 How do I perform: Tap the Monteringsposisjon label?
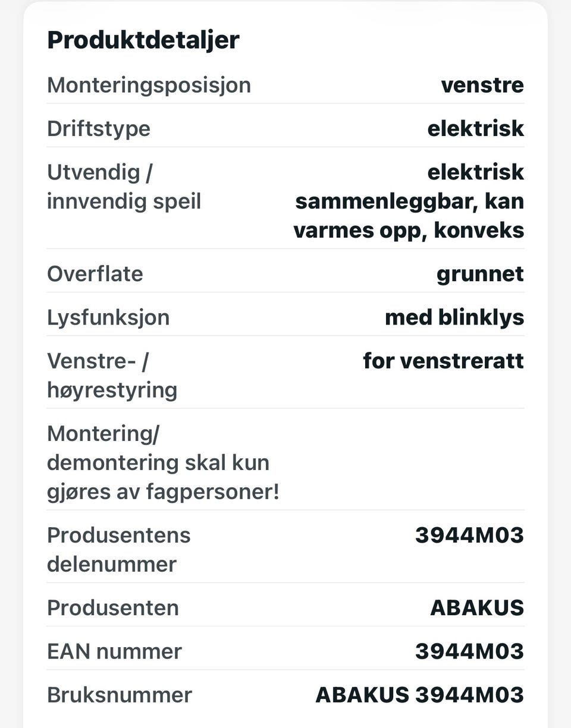click(x=149, y=85)
